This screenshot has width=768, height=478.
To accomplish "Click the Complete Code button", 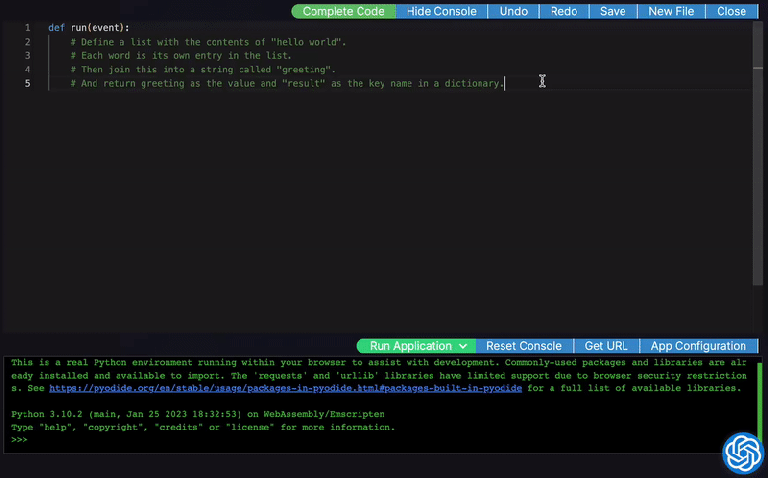I will (x=343, y=11).
